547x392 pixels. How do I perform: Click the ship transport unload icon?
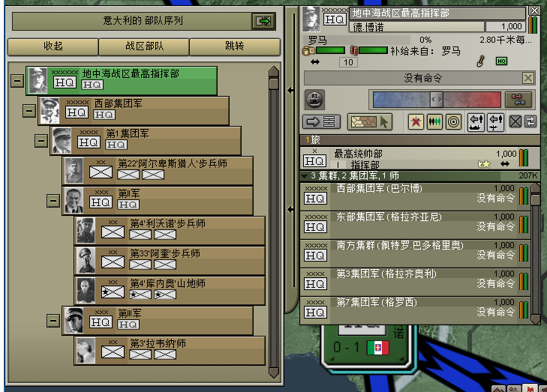click(476, 122)
